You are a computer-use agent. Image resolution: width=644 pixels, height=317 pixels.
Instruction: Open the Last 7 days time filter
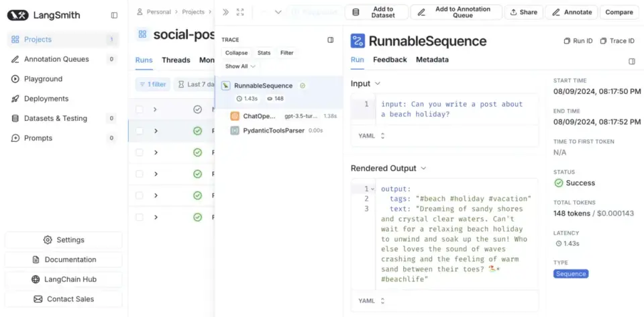coord(195,84)
